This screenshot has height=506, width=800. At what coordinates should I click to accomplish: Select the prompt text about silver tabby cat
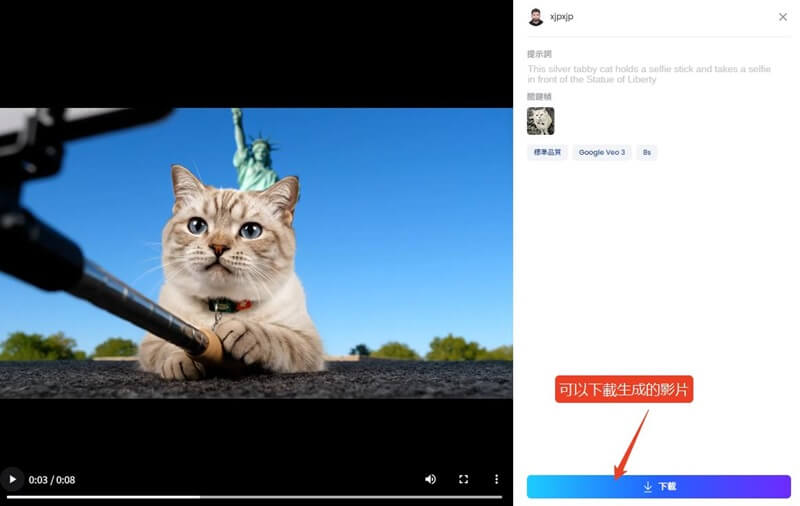pyautogui.click(x=649, y=74)
